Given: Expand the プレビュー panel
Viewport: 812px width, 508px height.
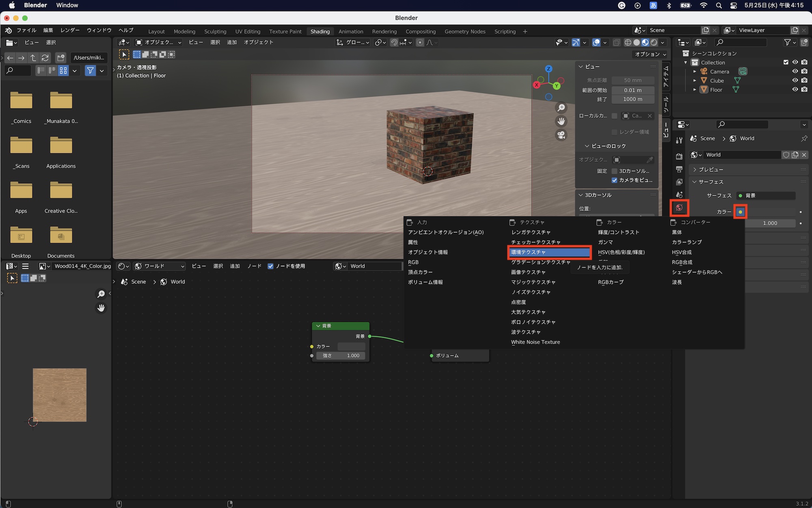Looking at the screenshot, I should point(710,169).
